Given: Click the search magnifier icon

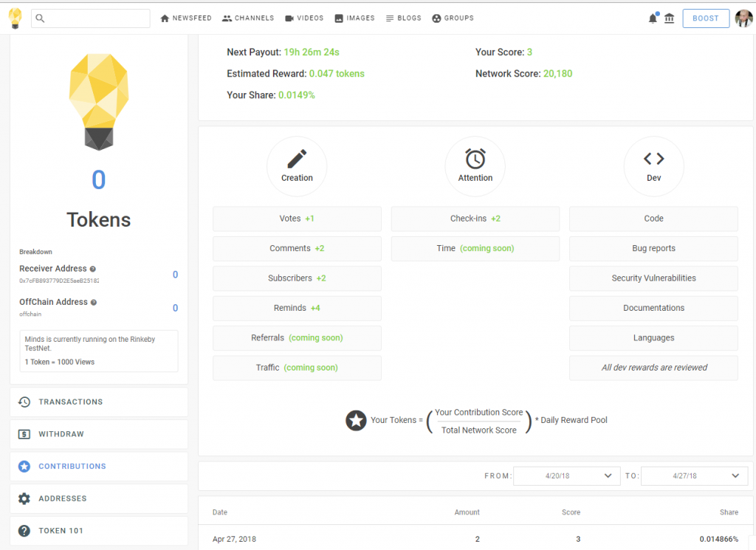Looking at the screenshot, I should (x=40, y=18).
